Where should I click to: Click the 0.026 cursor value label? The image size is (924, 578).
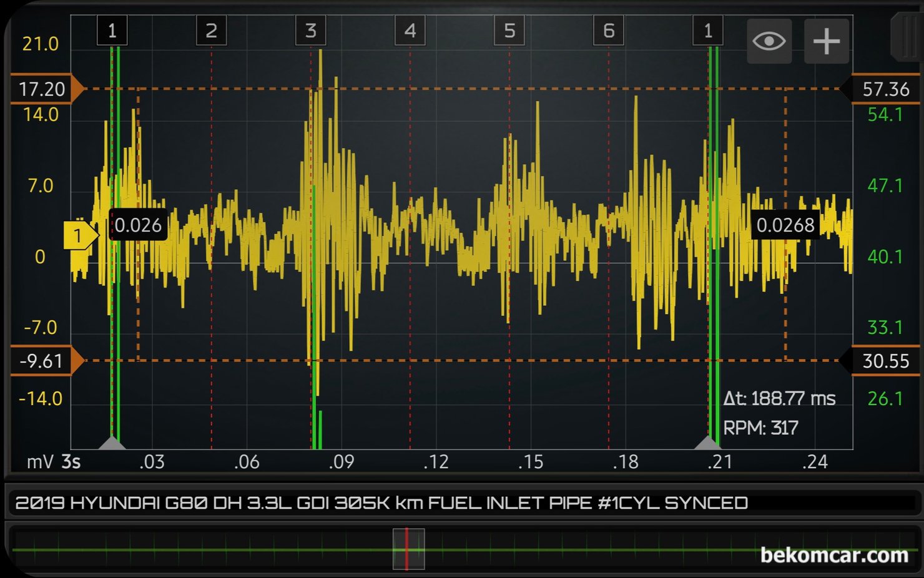tap(138, 225)
